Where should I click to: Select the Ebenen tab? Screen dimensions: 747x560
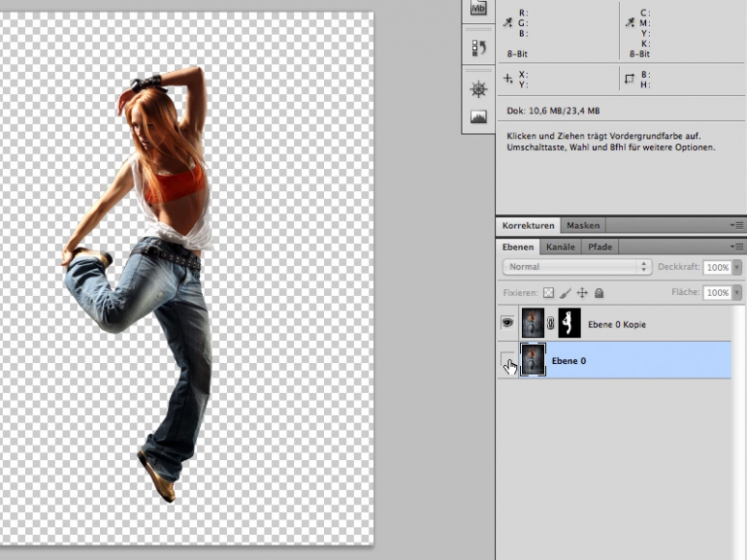coord(518,247)
